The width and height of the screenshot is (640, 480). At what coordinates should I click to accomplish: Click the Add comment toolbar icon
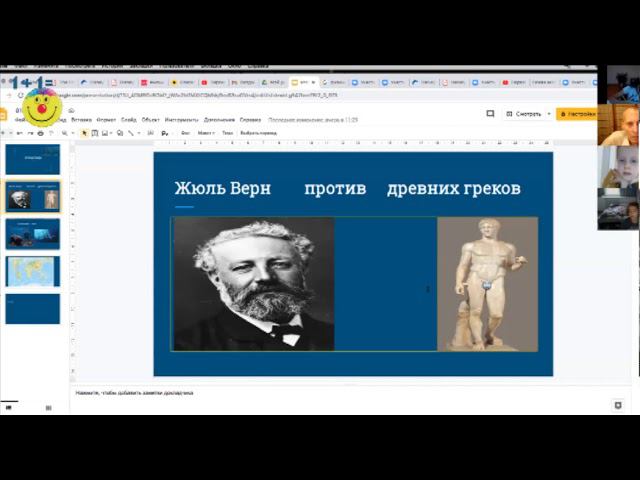tap(151, 133)
